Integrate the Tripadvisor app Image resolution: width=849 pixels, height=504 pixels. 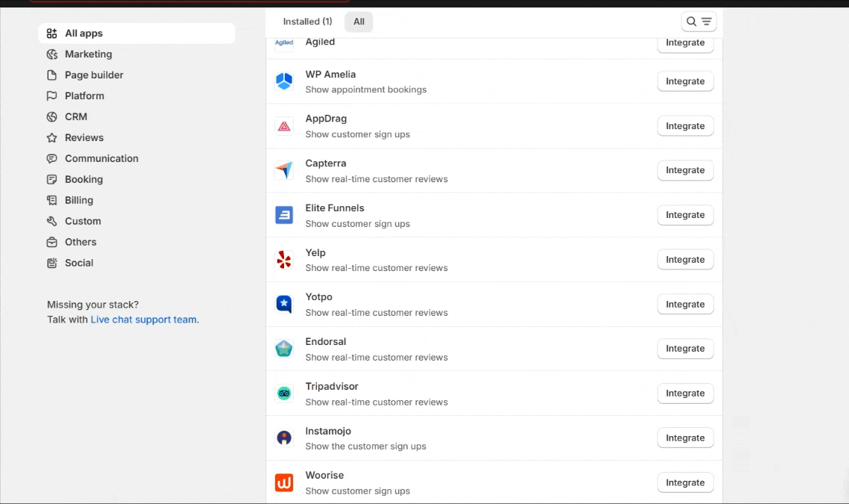coord(685,393)
